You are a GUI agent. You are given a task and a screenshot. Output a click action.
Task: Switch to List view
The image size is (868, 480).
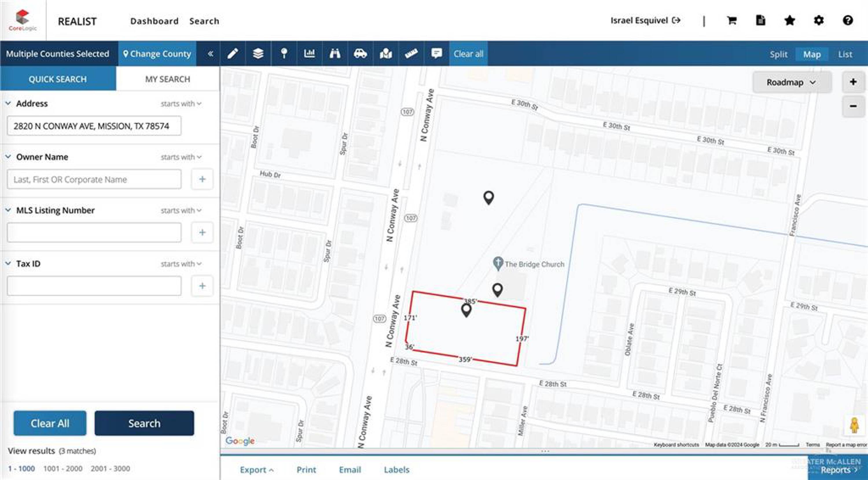[x=845, y=54]
